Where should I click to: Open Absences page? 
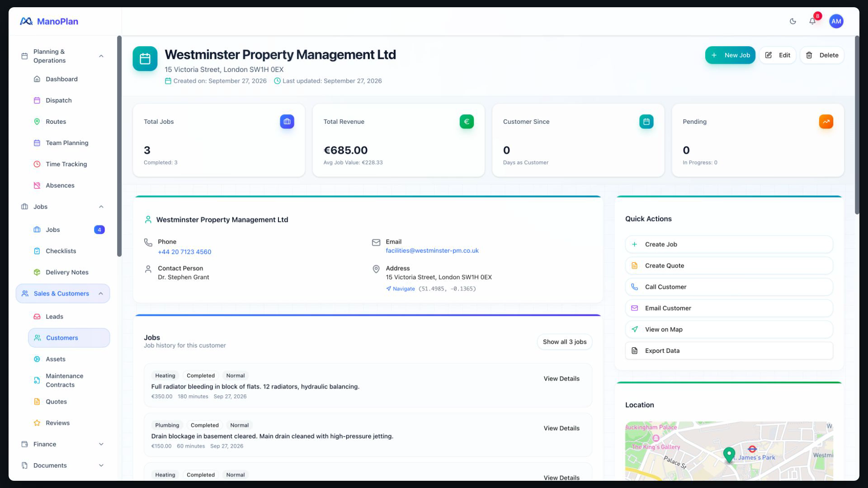point(69,185)
